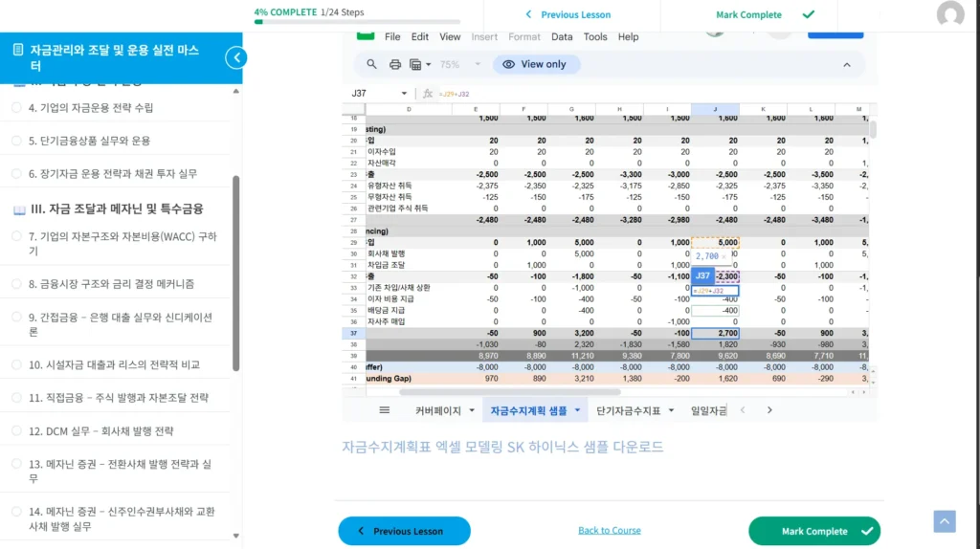Open 단기자금수지표 tab dropdown arrow
The image size is (980, 549).
coord(671,410)
